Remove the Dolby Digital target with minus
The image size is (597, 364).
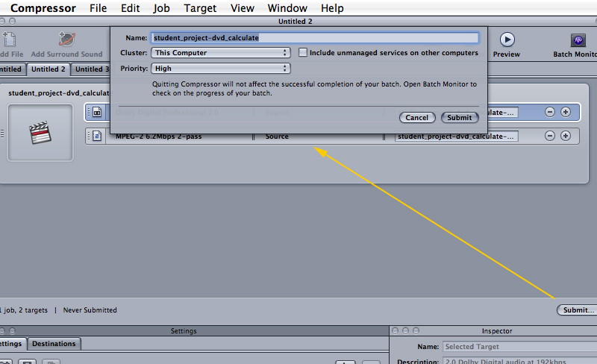click(x=550, y=112)
